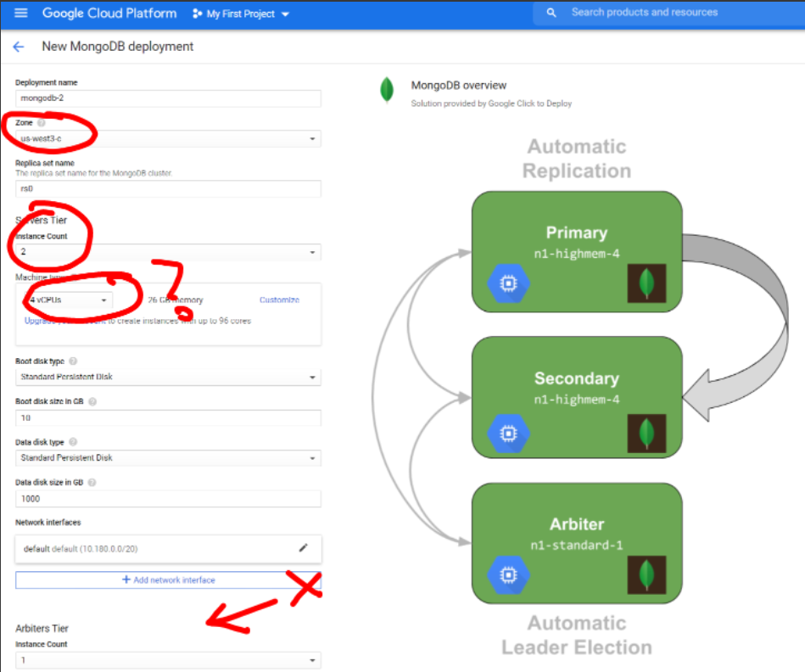
Task: Open the Zone help icon
Action: (41, 123)
